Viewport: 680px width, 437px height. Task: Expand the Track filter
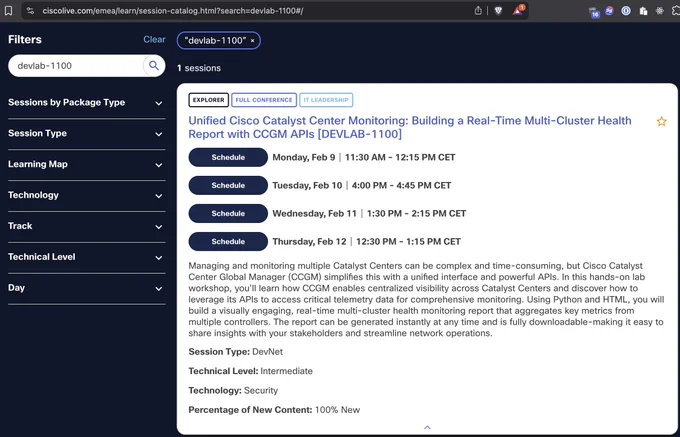click(87, 226)
